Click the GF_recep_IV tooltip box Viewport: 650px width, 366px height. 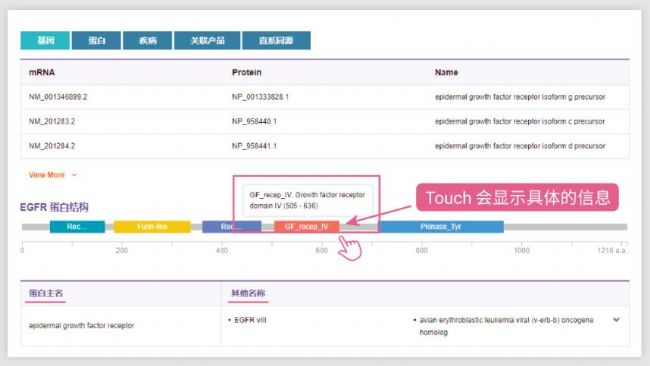pos(307,200)
